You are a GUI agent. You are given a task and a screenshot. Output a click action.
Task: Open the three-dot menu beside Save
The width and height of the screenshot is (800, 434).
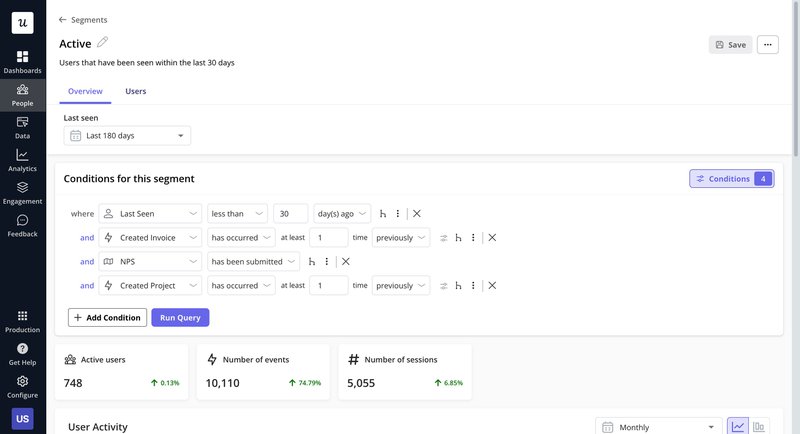767,44
